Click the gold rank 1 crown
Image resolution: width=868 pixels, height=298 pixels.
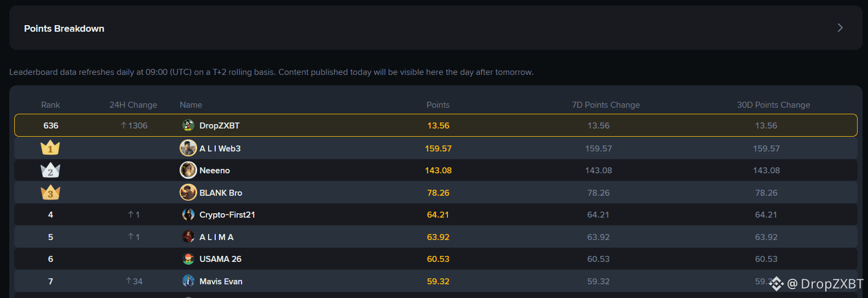50,148
